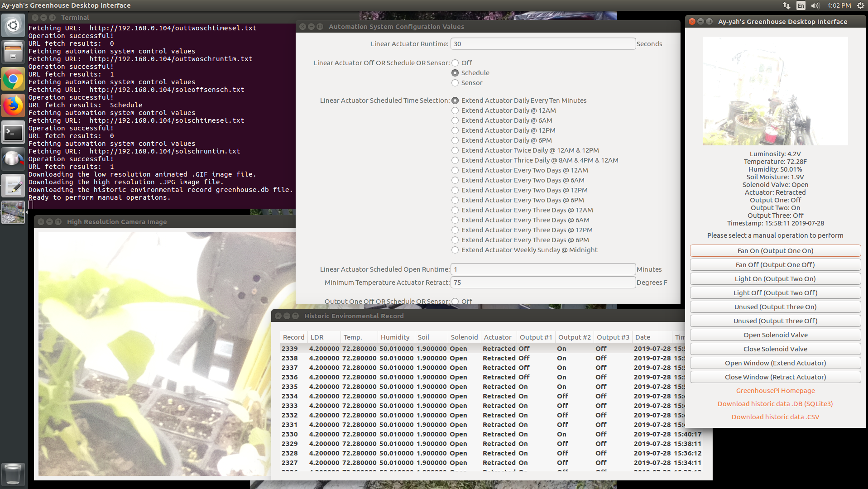Click Fan On (Output One On) button

click(775, 251)
